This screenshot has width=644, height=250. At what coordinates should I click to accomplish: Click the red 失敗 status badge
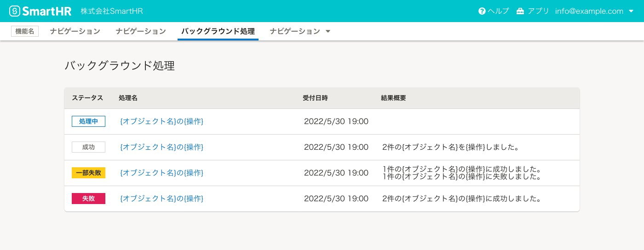point(88,199)
